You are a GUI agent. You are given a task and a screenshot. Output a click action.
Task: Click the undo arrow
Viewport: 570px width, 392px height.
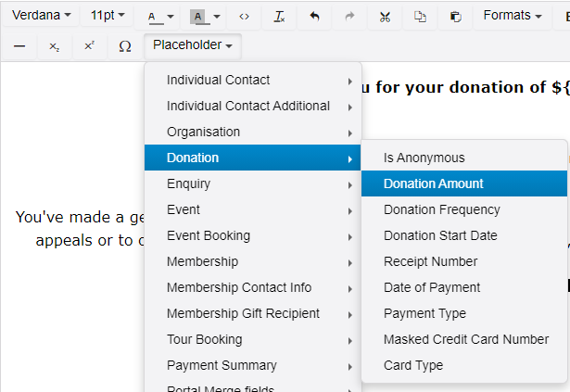(315, 17)
